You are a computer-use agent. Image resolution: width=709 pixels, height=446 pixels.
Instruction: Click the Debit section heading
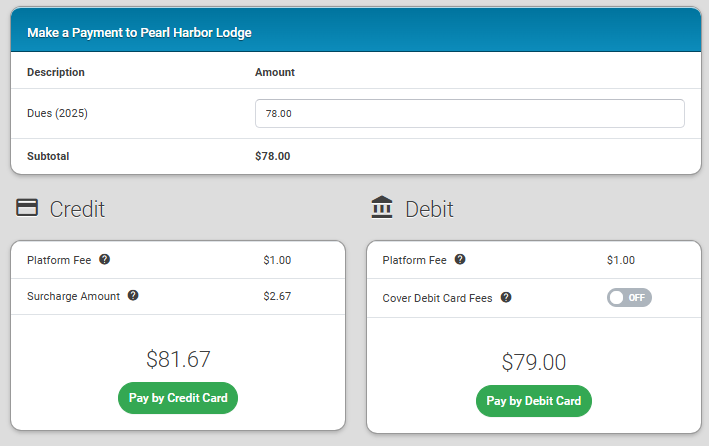coord(429,209)
